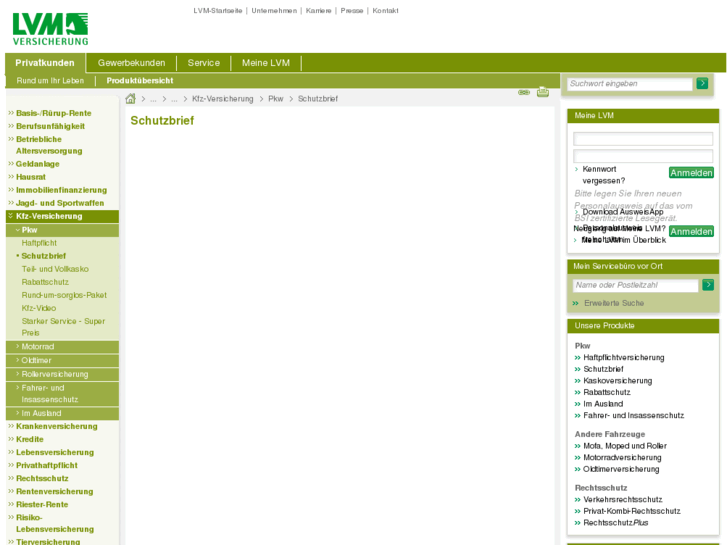Open Krankenversicherung in the sidebar

tap(57, 426)
